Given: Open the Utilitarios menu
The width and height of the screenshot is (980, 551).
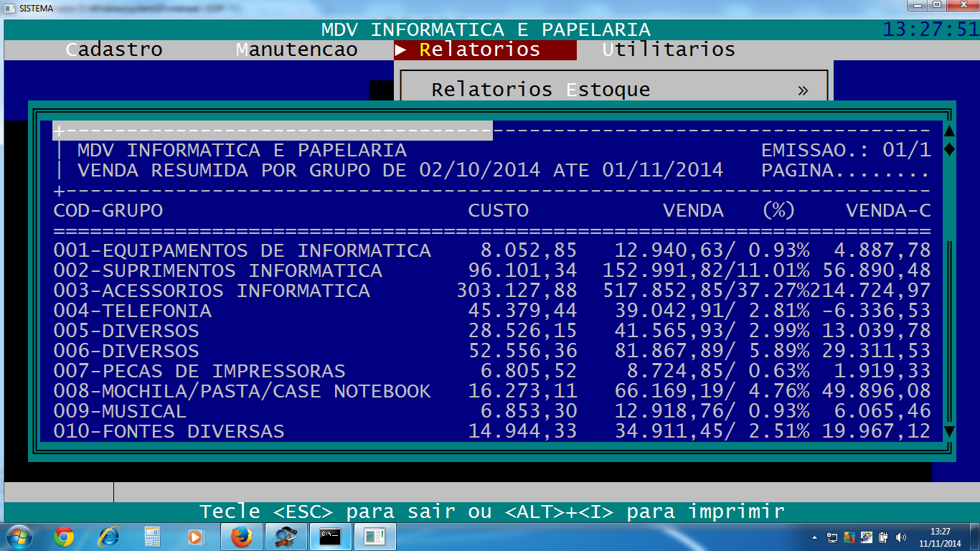Looking at the screenshot, I should (669, 50).
